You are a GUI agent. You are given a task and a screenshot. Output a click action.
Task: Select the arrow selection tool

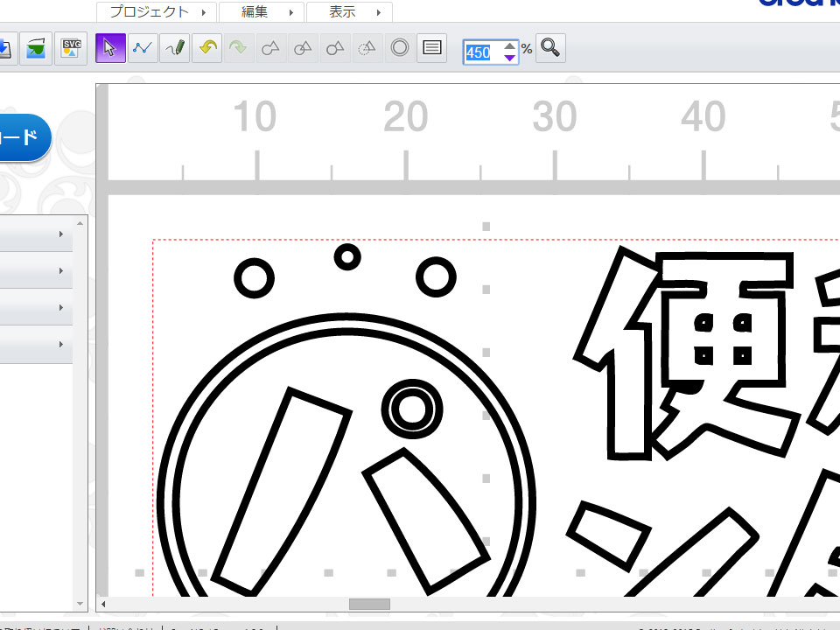tap(110, 48)
